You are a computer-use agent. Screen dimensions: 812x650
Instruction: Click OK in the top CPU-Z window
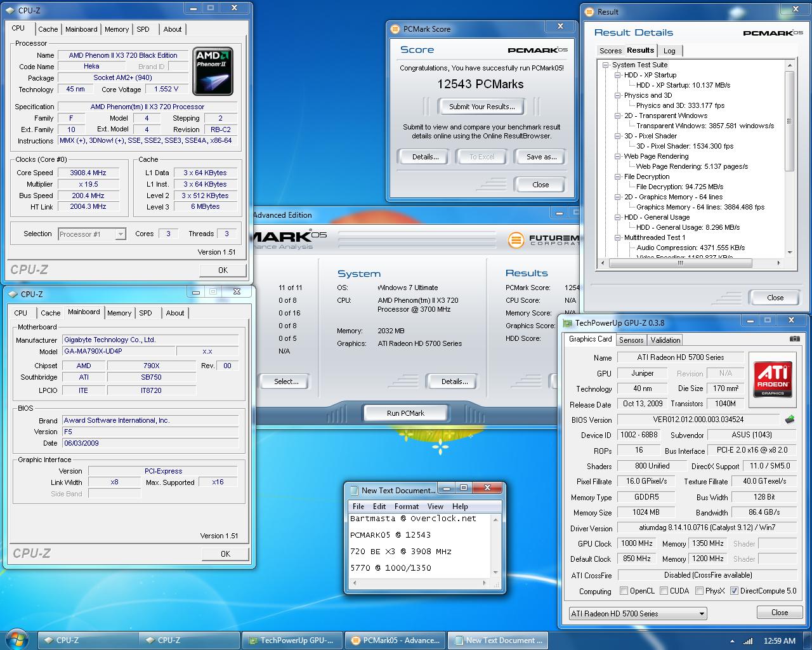[223, 270]
